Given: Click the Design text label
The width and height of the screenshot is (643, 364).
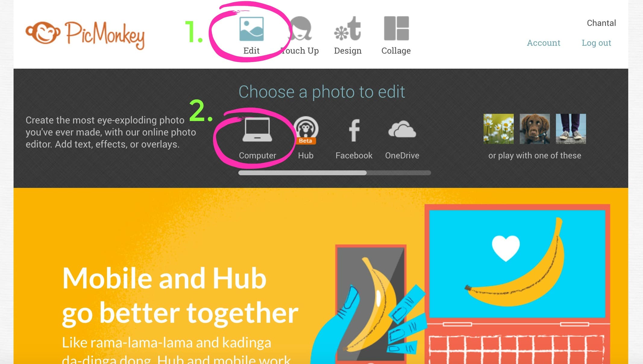Looking at the screenshot, I should (x=348, y=51).
